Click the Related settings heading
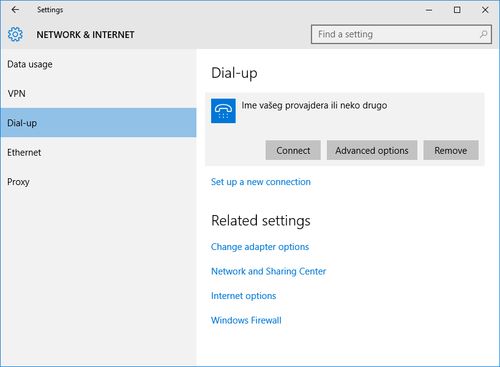The height and width of the screenshot is (367, 500). (261, 221)
